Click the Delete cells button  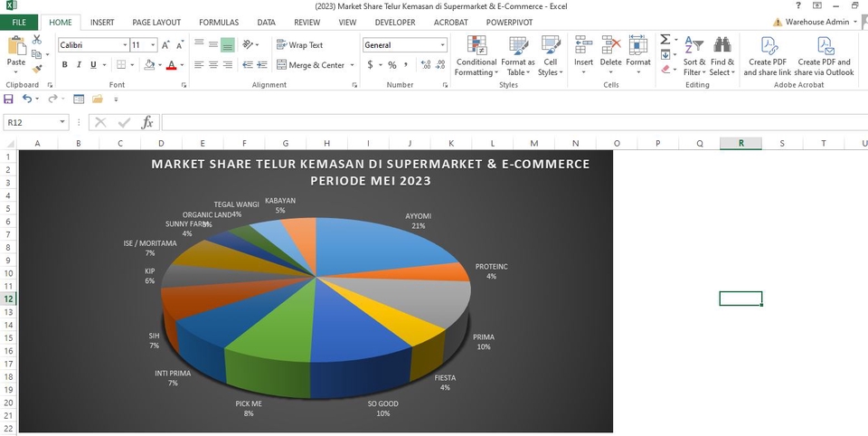[x=610, y=56]
